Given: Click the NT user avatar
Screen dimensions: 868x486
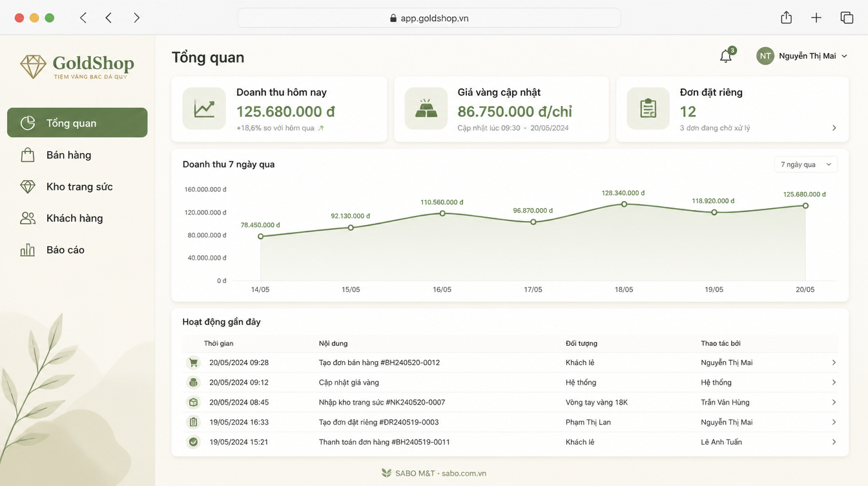Looking at the screenshot, I should point(765,56).
